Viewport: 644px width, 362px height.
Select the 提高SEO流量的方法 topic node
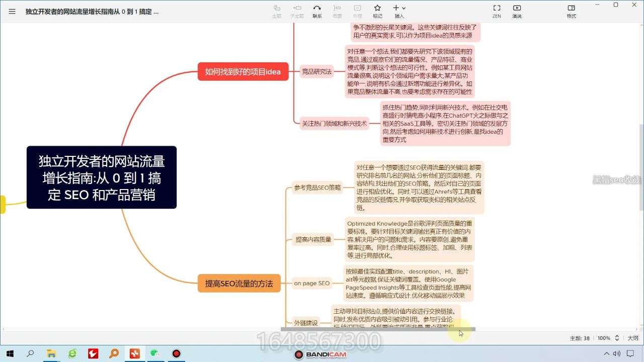(x=239, y=283)
